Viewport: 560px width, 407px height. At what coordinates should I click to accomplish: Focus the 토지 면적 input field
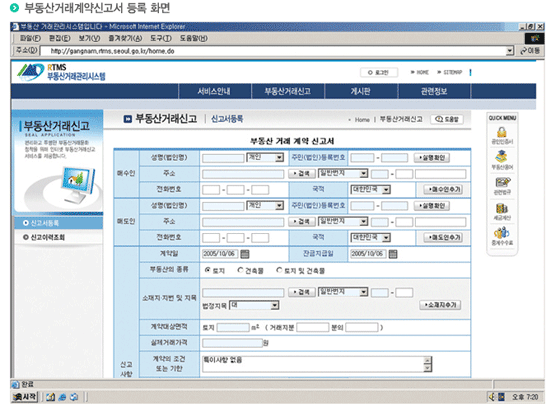pyautogui.click(x=233, y=327)
